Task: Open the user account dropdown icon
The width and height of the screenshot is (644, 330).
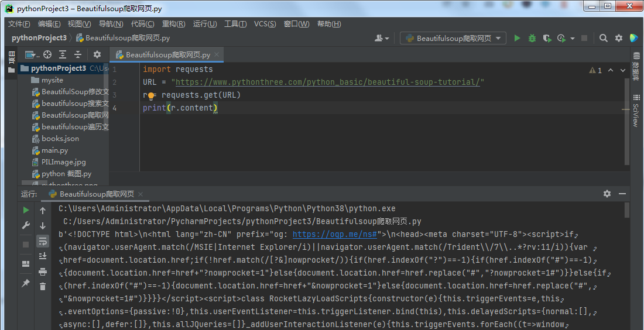Action: [x=382, y=38]
